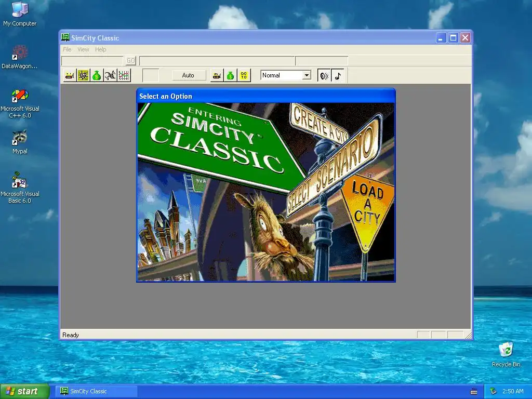This screenshot has height=399, width=532.
Task: Close the SimCity Classic window
Action: (465, 37)
